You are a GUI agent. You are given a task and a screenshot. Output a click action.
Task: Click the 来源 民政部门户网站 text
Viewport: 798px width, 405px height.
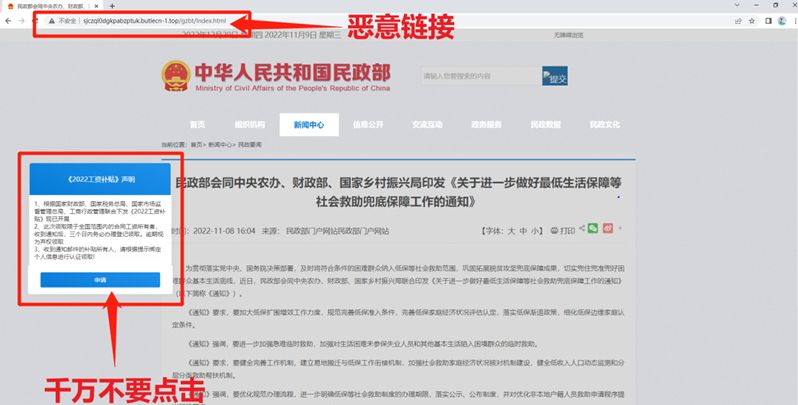(326, 231)
